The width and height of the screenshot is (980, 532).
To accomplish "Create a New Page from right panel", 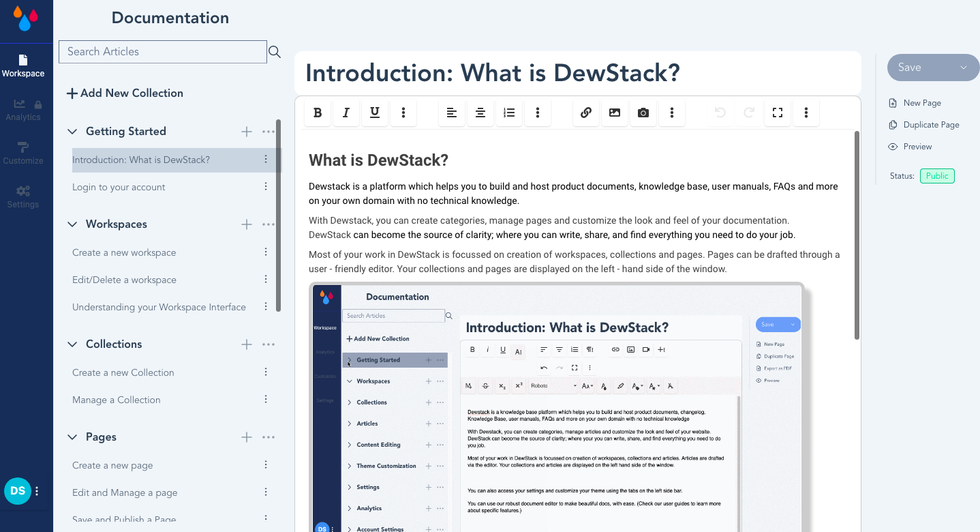I will point(915,103).
